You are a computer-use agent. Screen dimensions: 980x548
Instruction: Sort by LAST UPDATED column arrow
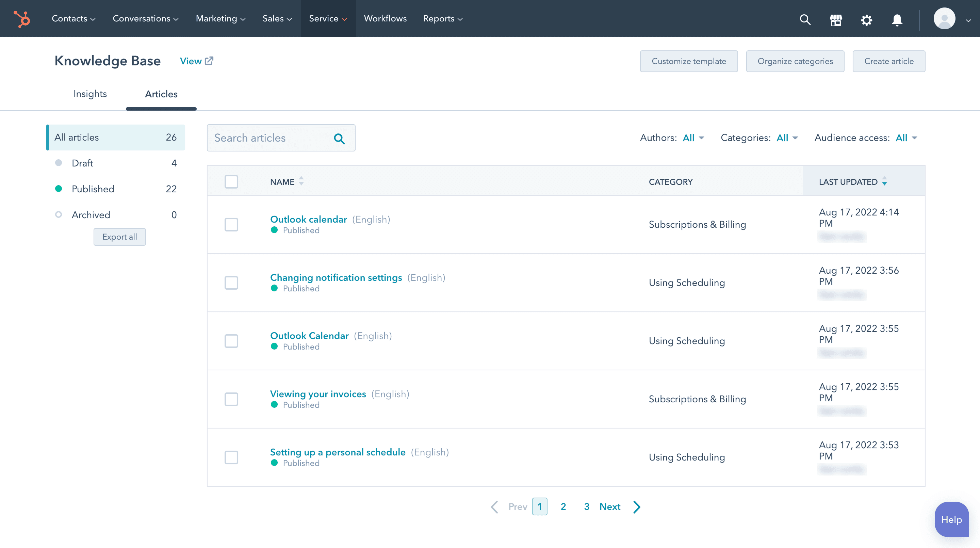click(884, 181)
